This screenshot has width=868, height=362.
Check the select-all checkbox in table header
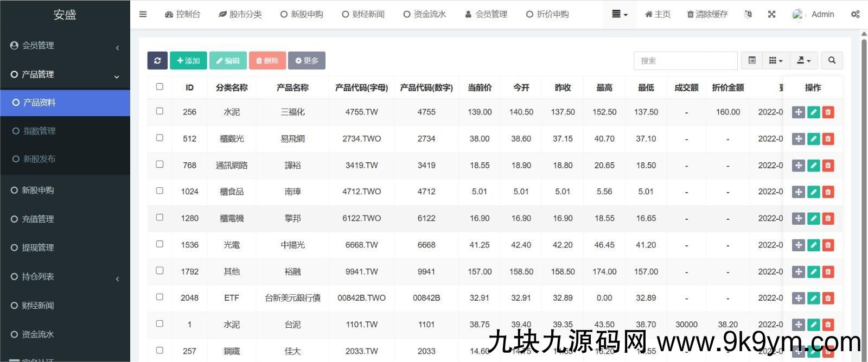[x=159, y=87]
